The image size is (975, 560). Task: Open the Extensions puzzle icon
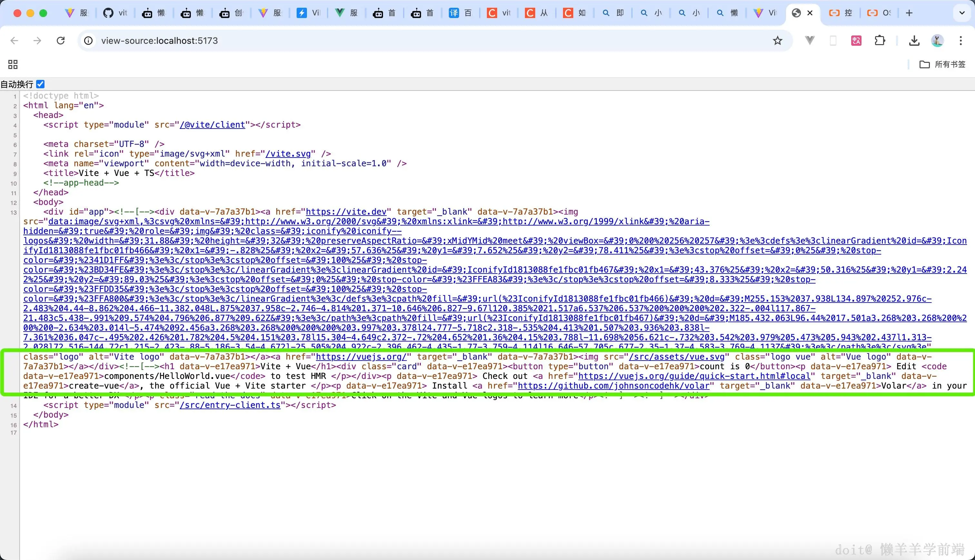880,40
